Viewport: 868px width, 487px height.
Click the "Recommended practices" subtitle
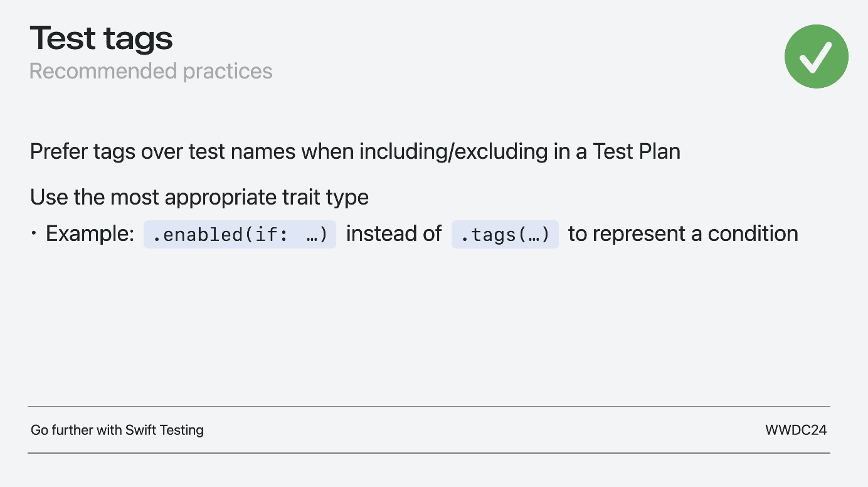tap(151, 72)
